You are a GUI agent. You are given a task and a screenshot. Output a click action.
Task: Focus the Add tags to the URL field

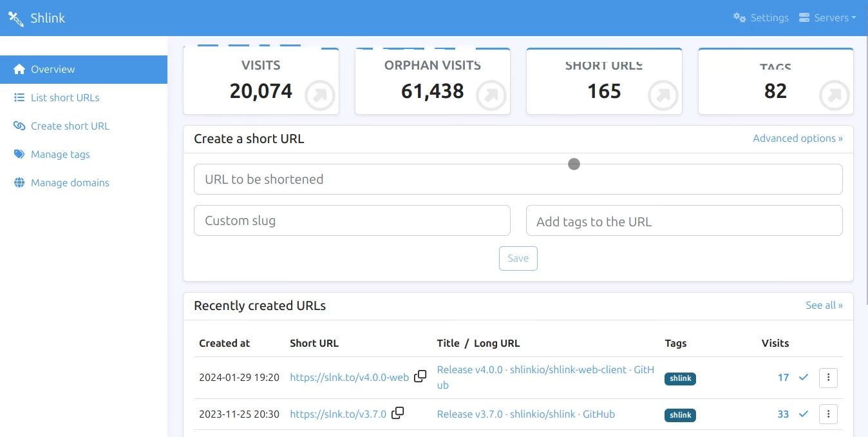point(684,220)
